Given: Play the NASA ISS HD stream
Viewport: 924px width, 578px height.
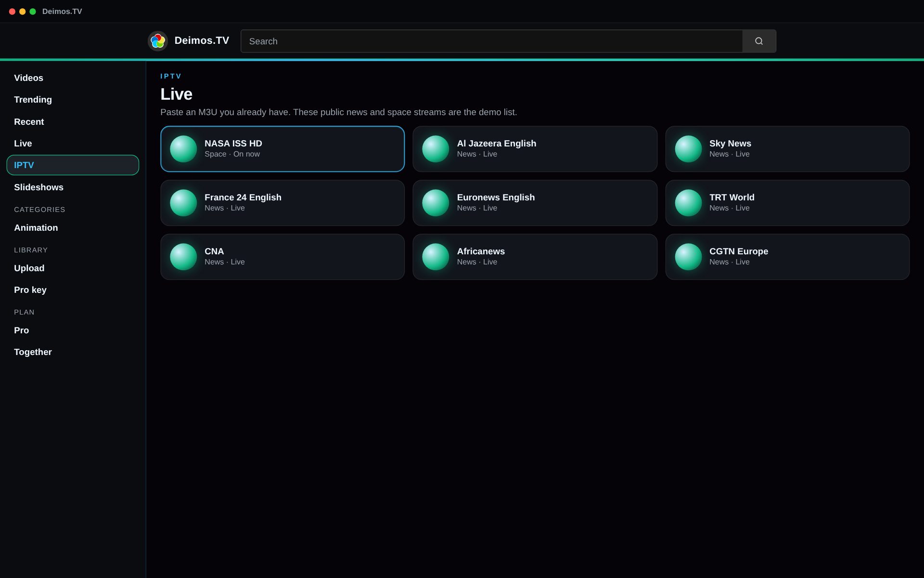Looking at the screenshot, I should pos(282,149).
